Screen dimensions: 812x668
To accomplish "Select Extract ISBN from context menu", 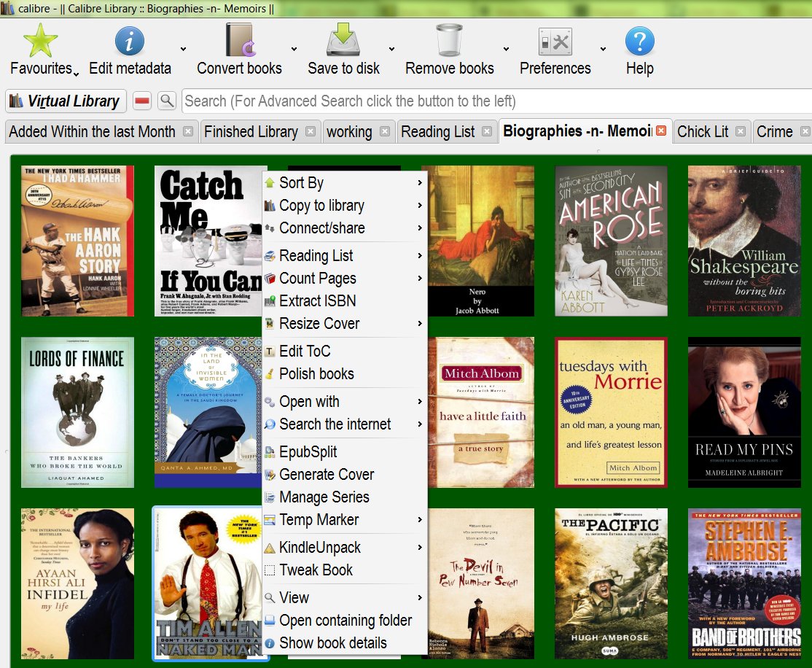I will [317, 300].
